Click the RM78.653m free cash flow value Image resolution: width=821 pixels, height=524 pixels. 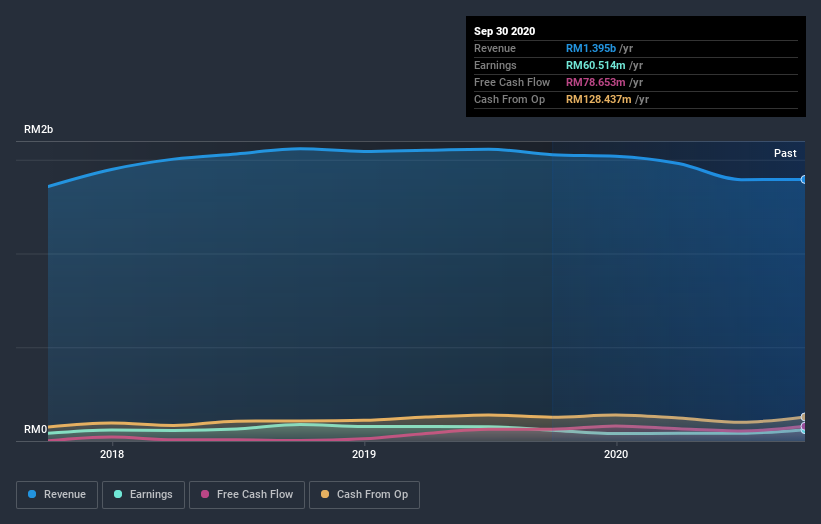tap(595, 82)
